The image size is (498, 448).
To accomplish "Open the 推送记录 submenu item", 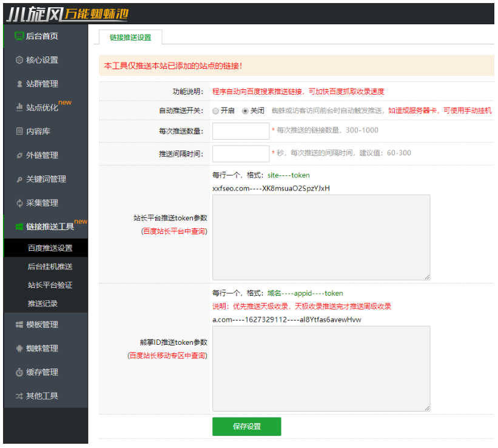I will 42,304.
